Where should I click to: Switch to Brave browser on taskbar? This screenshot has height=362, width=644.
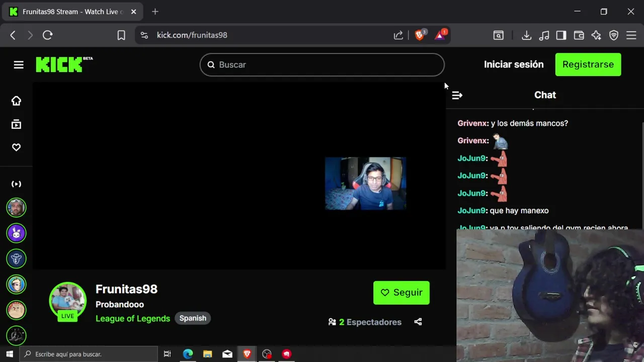pyautogui.click(x=247, y=354)
